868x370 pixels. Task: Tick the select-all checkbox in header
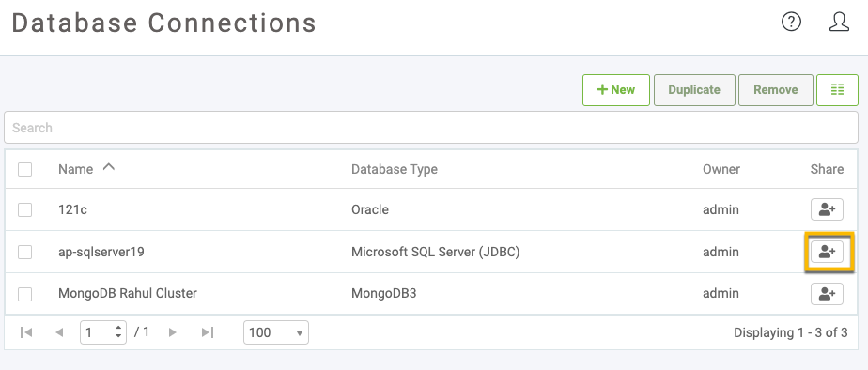click(x=25, y=169)
